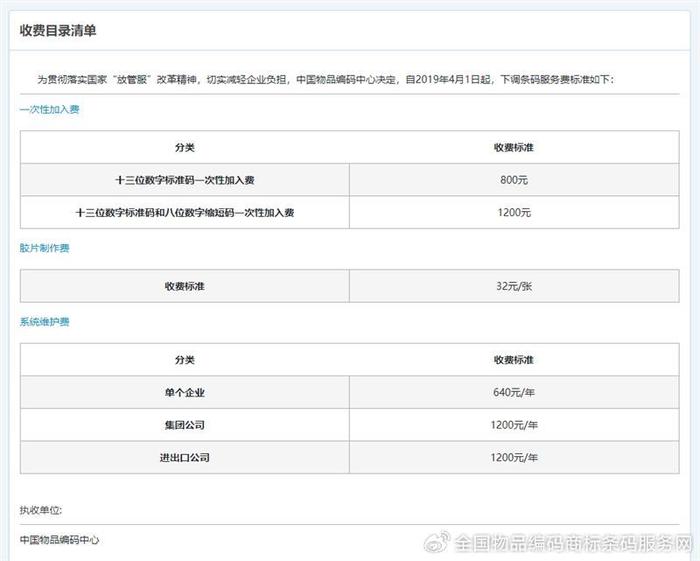This screenshot has height=561, width=700.
Task: Click the 32元/张 film fee cell
Action: [x=514, y=286]
